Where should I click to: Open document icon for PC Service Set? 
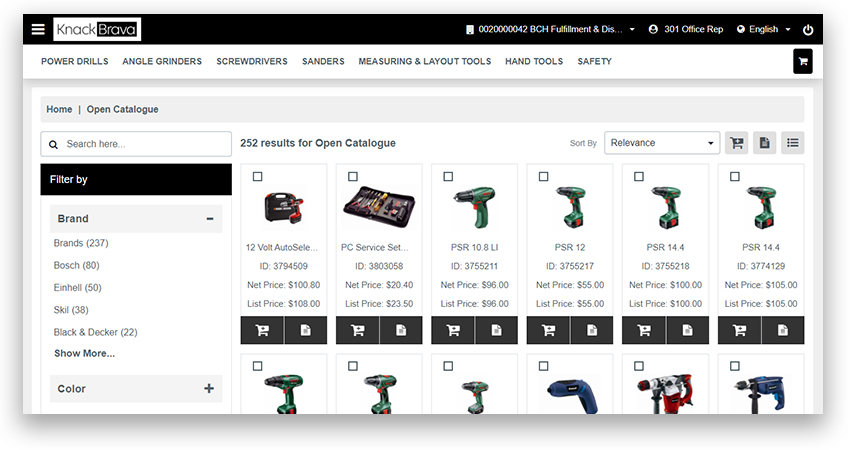pyautogui.click(x=401, y=330)
